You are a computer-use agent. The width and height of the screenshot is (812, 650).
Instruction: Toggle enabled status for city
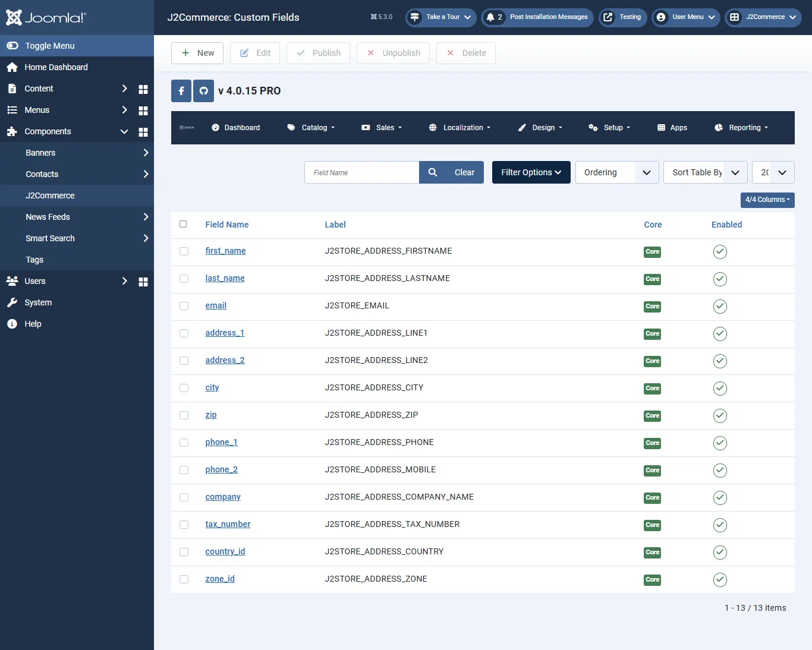720,389
